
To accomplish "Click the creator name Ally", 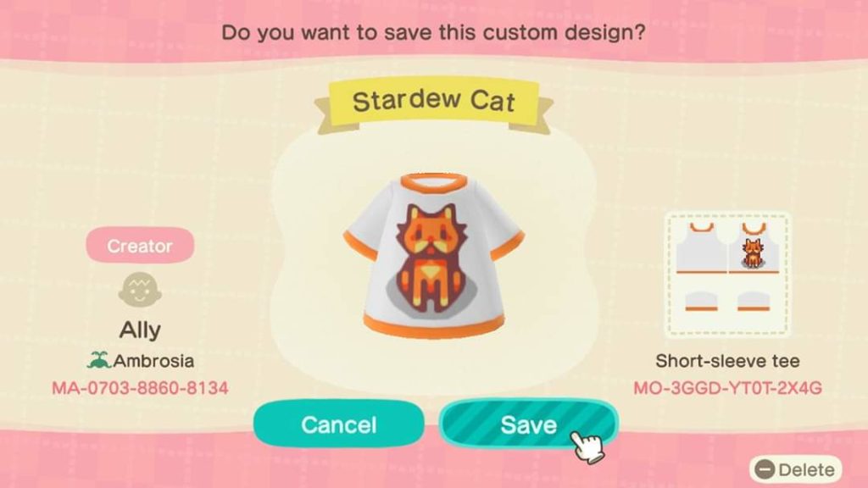I will 140,330.
